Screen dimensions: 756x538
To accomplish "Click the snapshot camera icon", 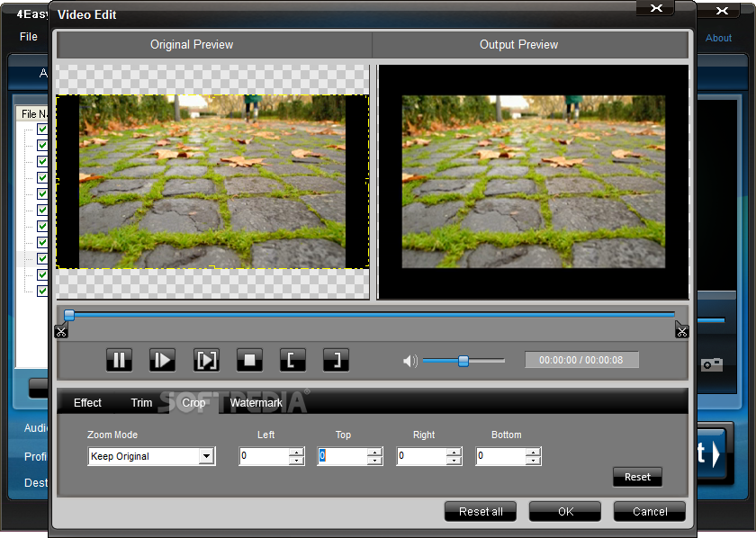I will coord(711,364).
